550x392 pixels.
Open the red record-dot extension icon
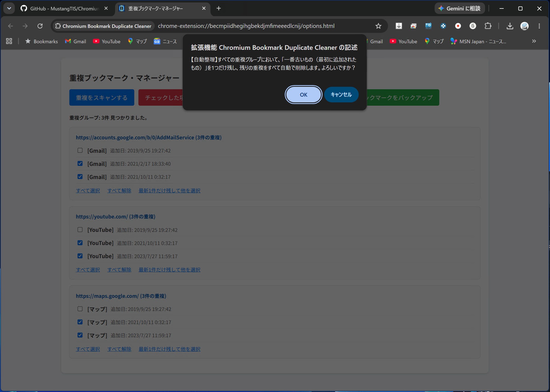coord(458,26)
